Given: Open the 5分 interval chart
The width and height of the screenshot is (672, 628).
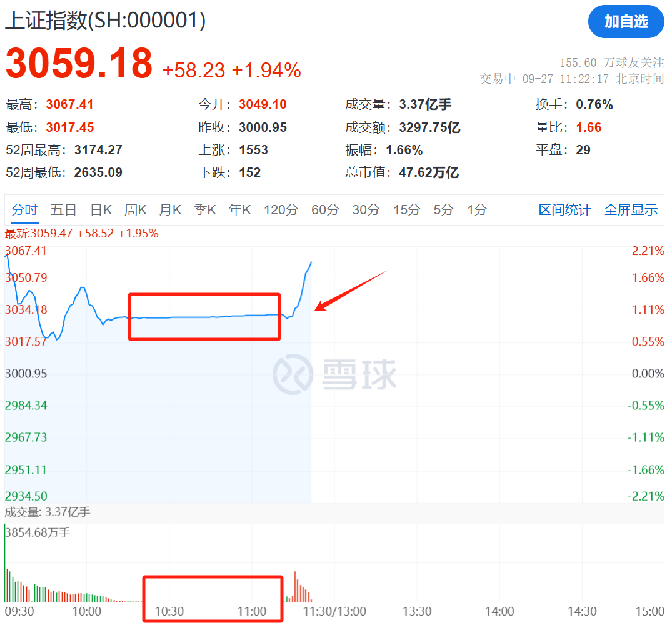Looking at the screenshot, I should (443, 210).
